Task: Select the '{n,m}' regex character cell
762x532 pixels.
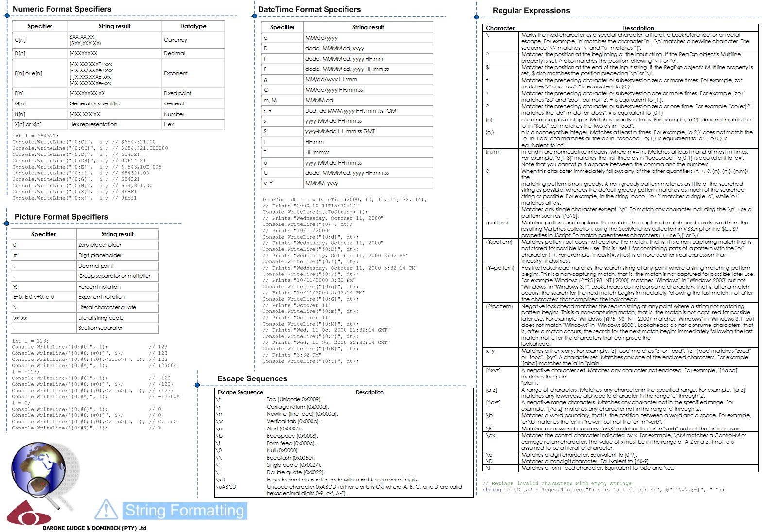Action: tap(500, 158)
